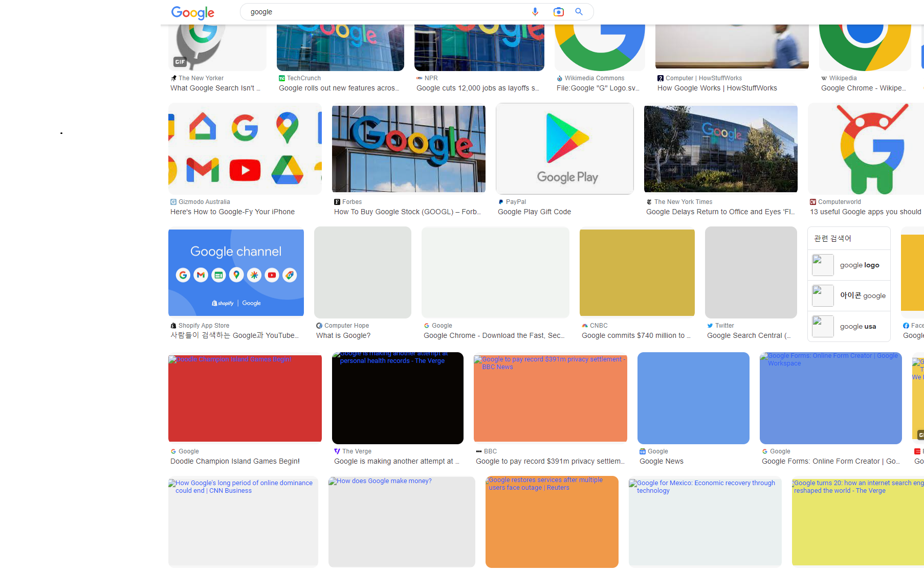Open Wikipedia Google Chrome logo image

pos(865,48)
